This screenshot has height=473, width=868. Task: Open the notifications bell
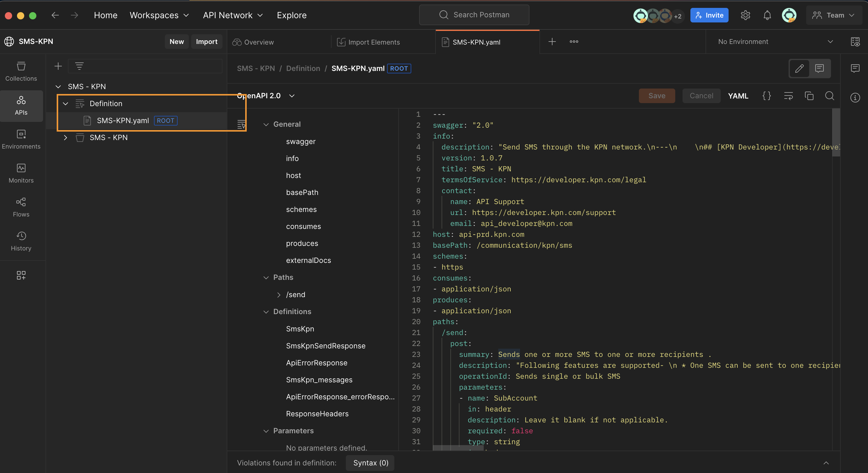(767, 15)
